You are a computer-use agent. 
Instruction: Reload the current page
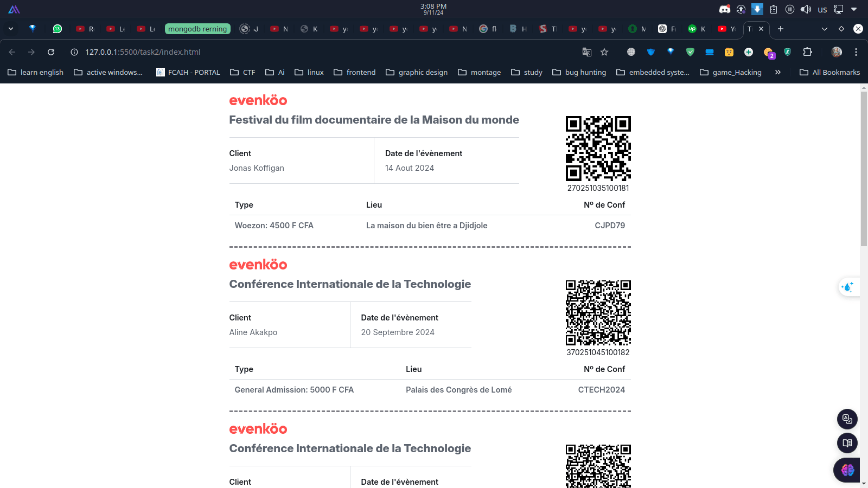coord(51,52)
